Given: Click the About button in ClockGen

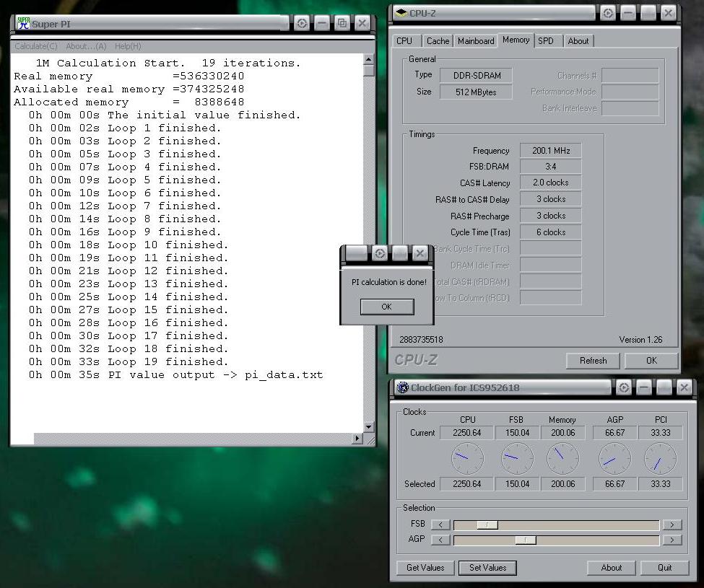Looking at the screenshot, I should click(612, 568).
